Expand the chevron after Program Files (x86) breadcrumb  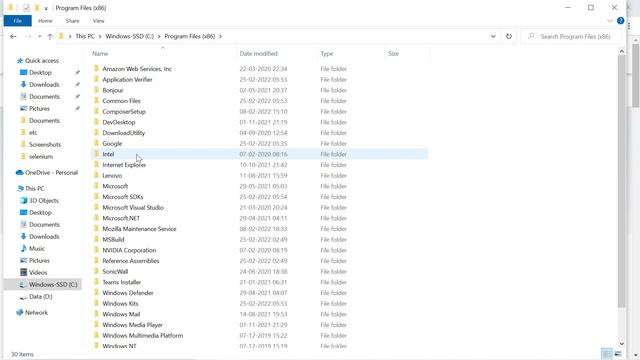click(220, 36)
